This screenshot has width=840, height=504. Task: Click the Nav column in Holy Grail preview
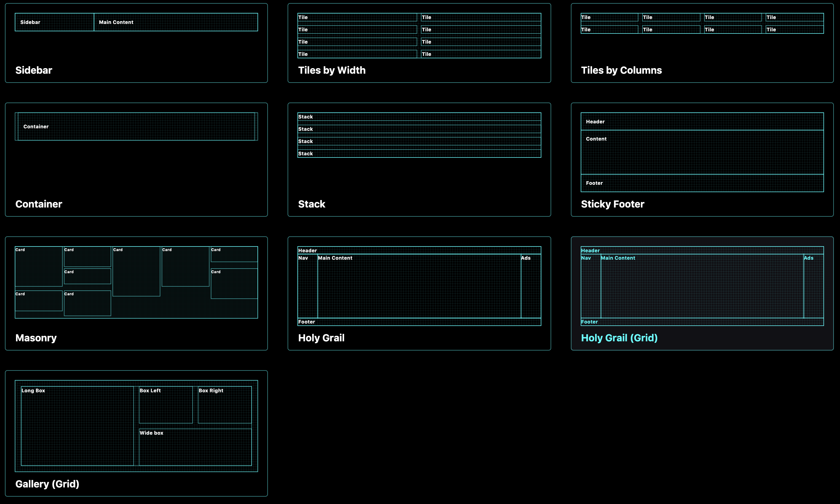pos(308,286)
